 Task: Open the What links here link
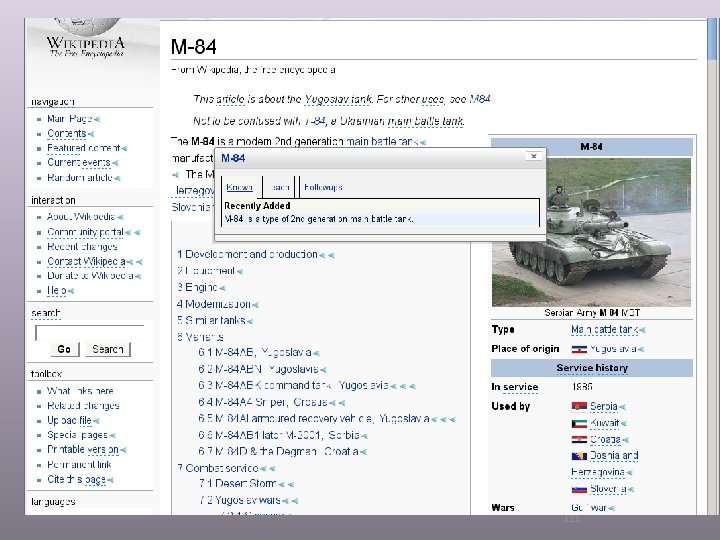tap(80, 391)
